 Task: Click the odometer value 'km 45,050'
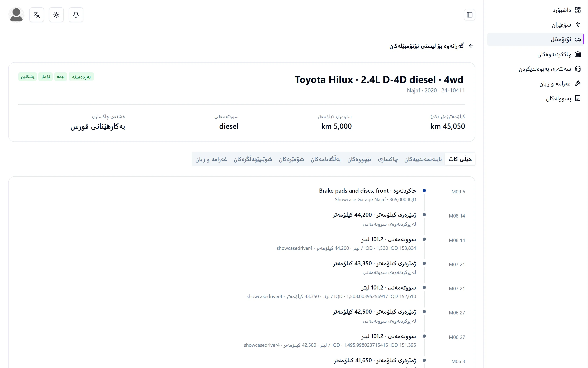(448, 126)
